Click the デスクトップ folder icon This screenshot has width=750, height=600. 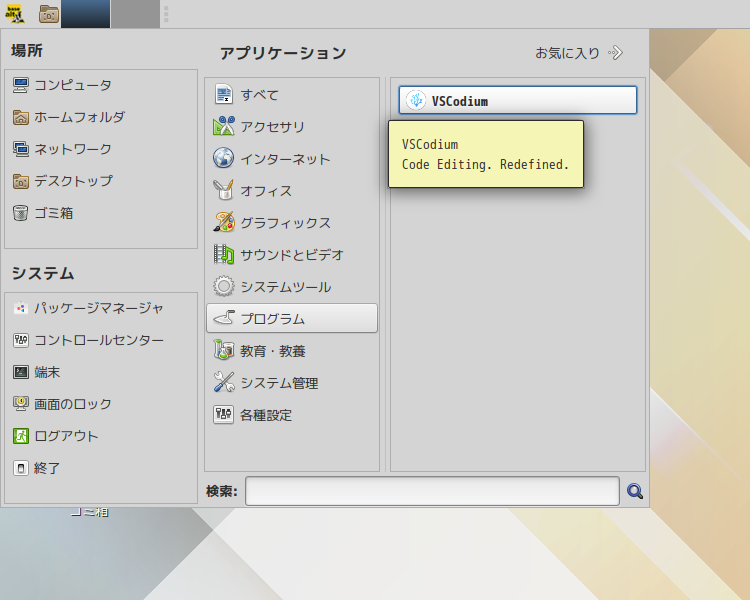point(21,181)
